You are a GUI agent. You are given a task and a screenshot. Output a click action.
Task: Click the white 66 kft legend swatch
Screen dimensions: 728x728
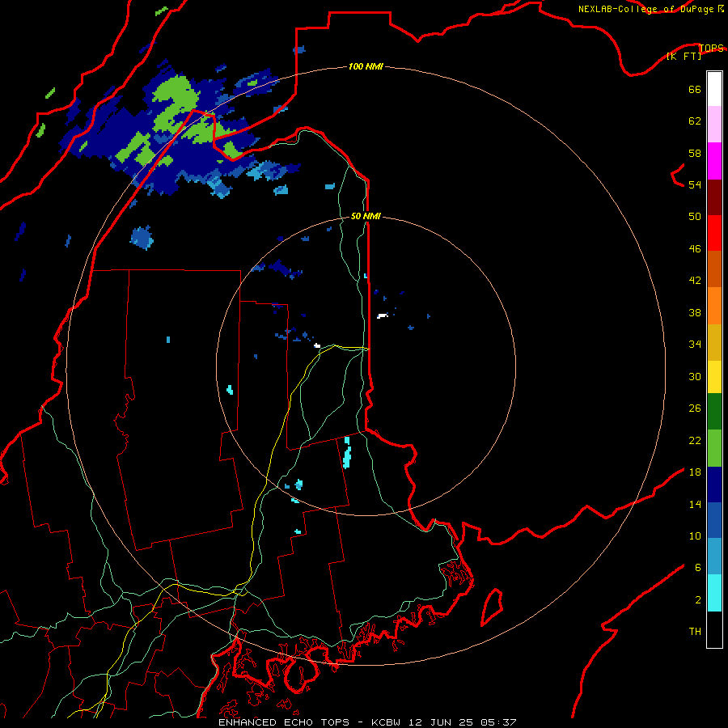pos(714,89)
